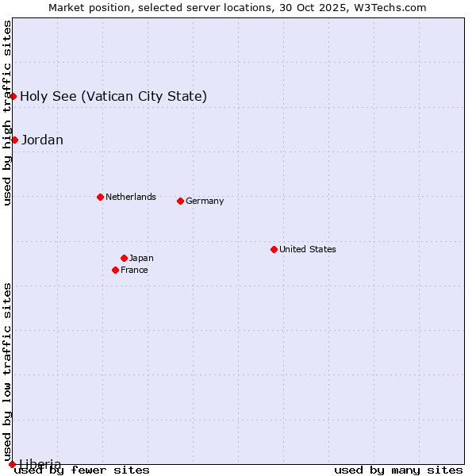Select the "used by fewer sites" axis label

[x=83, y=470]
